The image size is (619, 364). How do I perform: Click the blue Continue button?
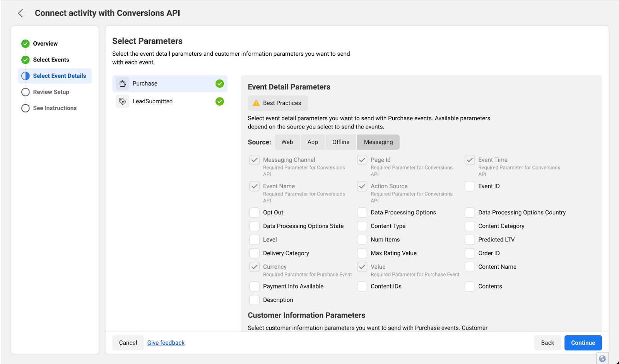583,343
